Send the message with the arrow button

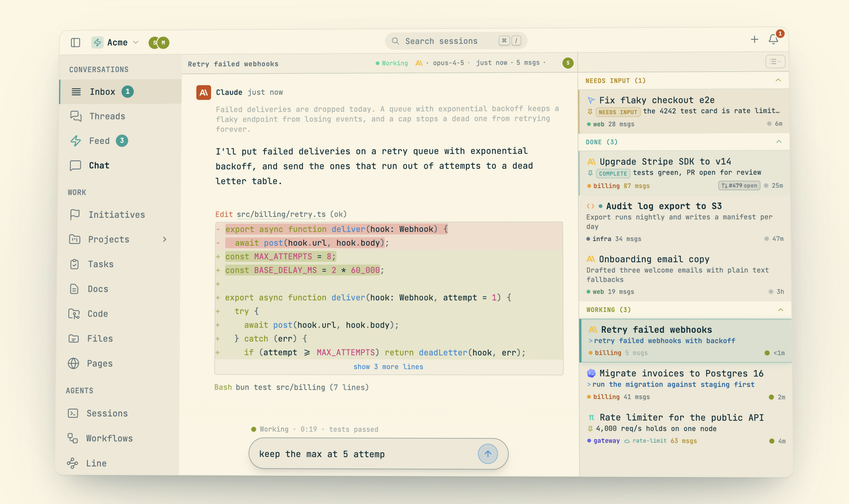point(488,454)
